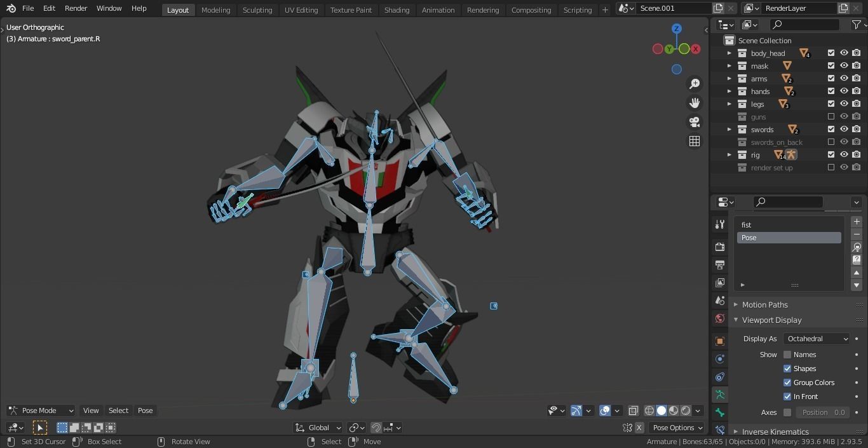Open Physics properties tab
This screenshot has width=868, height=448.
[x=720, y=359]
